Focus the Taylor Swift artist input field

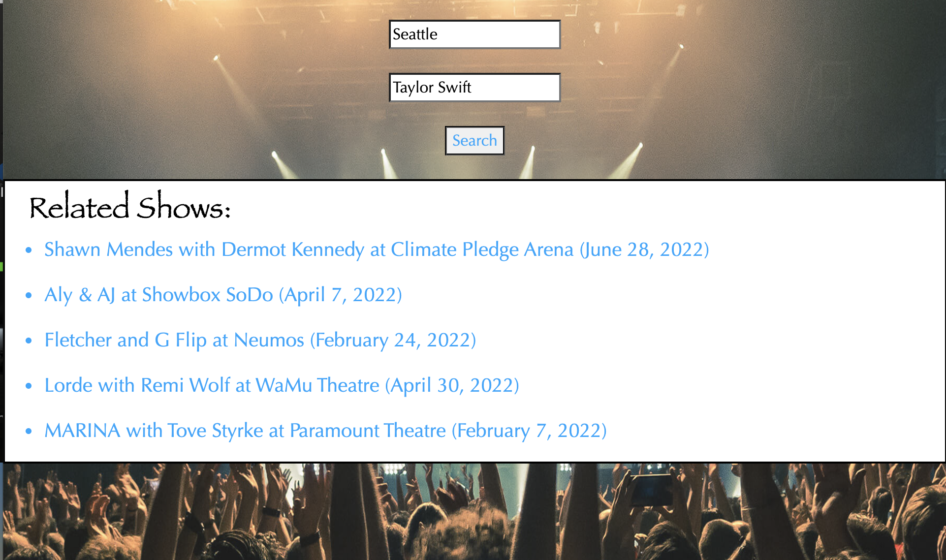coord(474,88)
